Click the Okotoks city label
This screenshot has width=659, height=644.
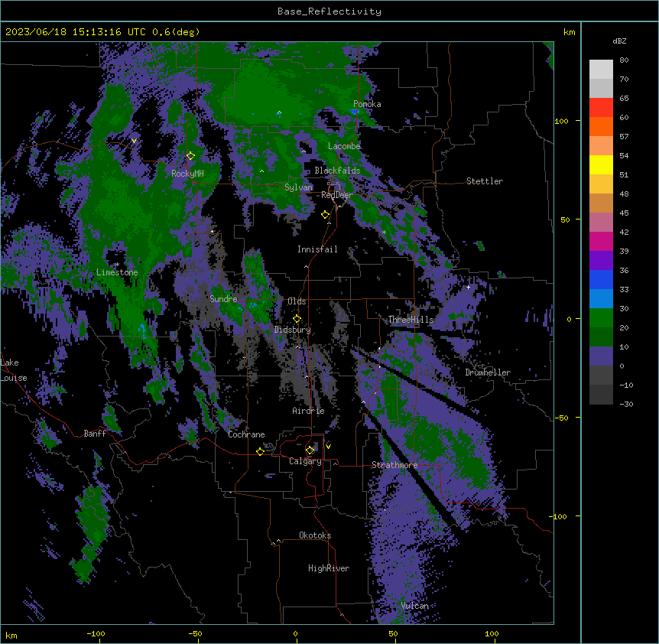pos(315,535)
